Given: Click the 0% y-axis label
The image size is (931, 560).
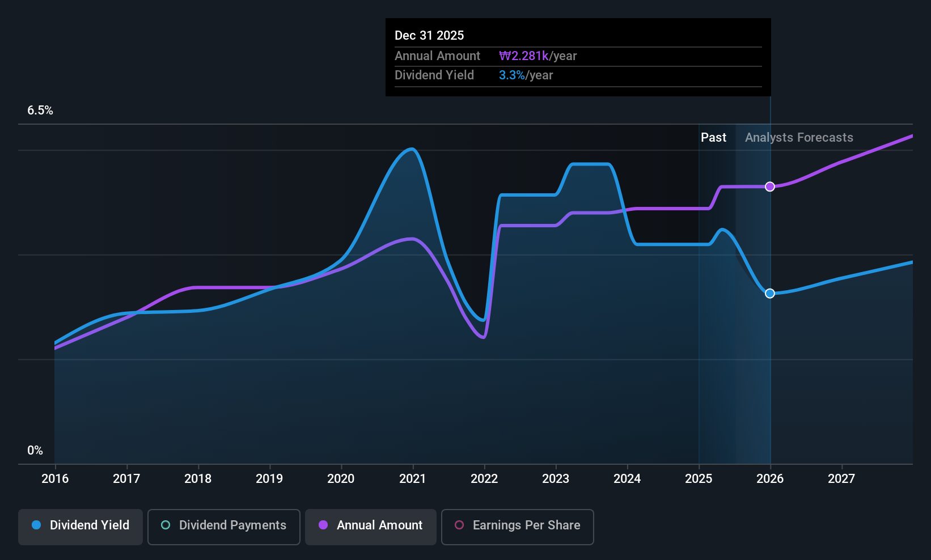Looking at the screenshot, I should (x=35, y=451).
